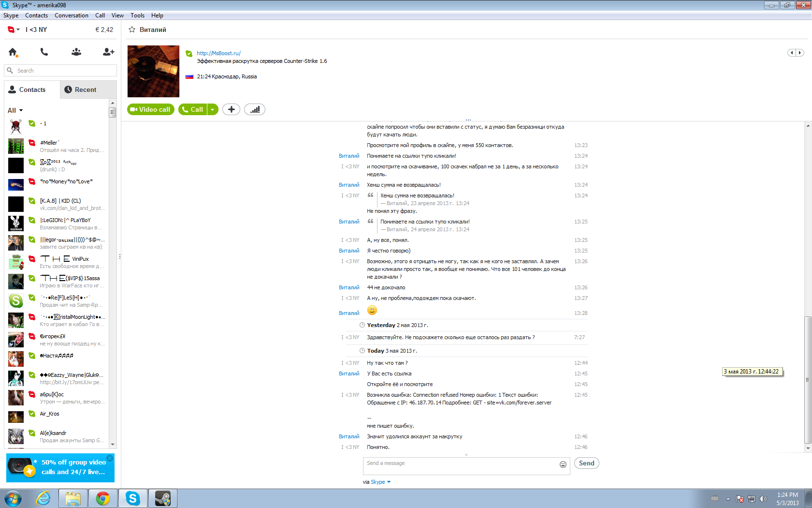Image resolution: width=812 pixels, height=508 pixels.
Task: Launch Google Chrome from the taskbar
Action: 103,498
